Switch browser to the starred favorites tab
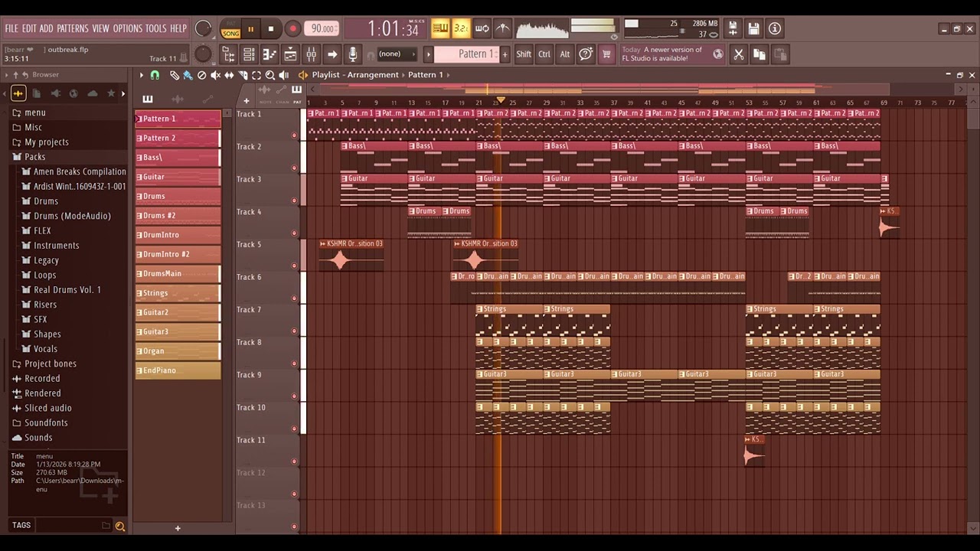Screen dimensions: 980x551 (x=111, y=93)
